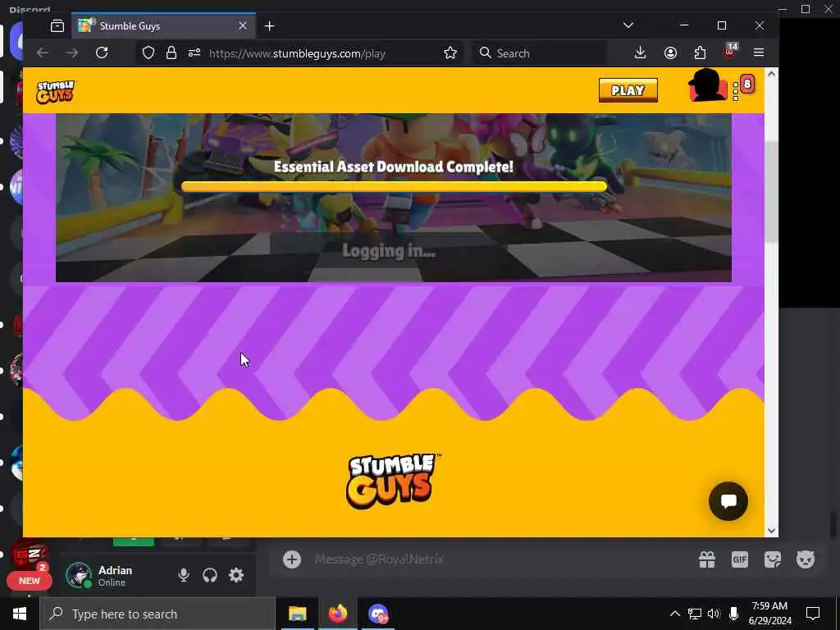Expand the list all tabs chevron
The height and width of the screenshot is (630, 840).
[628, 25]
